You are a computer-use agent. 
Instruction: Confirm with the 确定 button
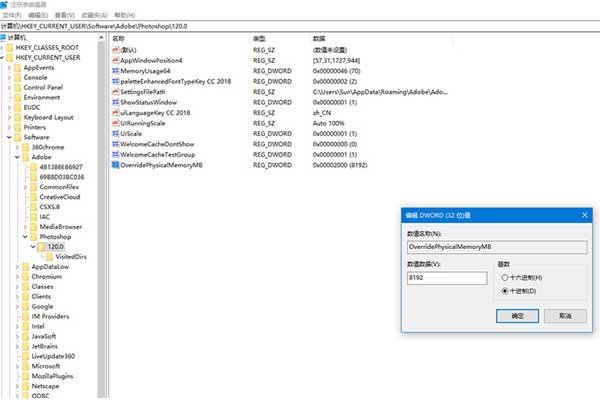pos(517,316)
